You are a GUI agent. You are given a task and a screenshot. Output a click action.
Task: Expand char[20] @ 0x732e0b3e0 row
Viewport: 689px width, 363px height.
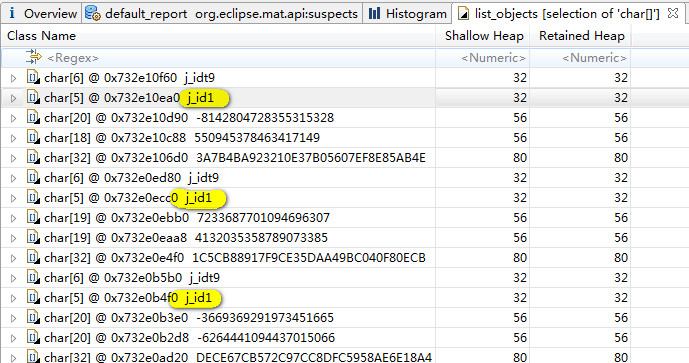click(14, 318)
